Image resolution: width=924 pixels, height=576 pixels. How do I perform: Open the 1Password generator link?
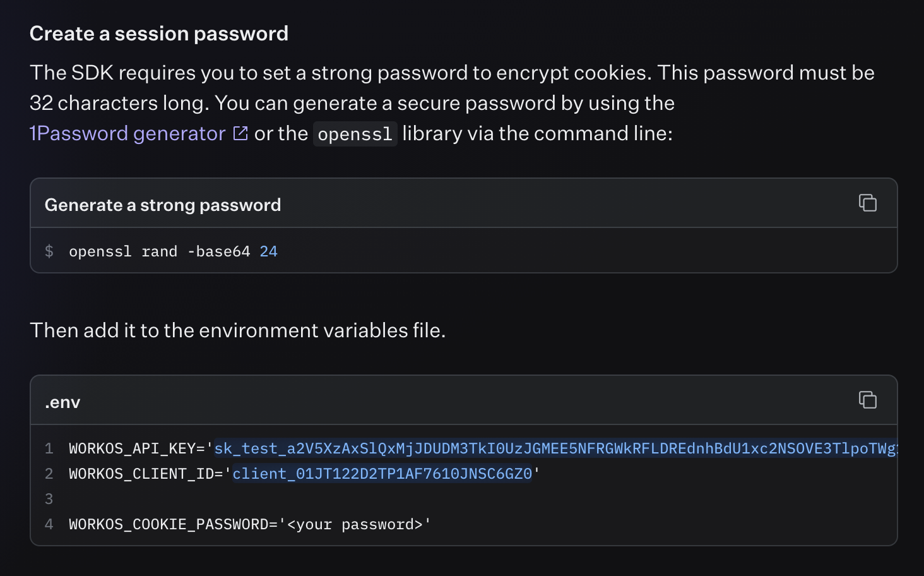click(x=127, y=133)
